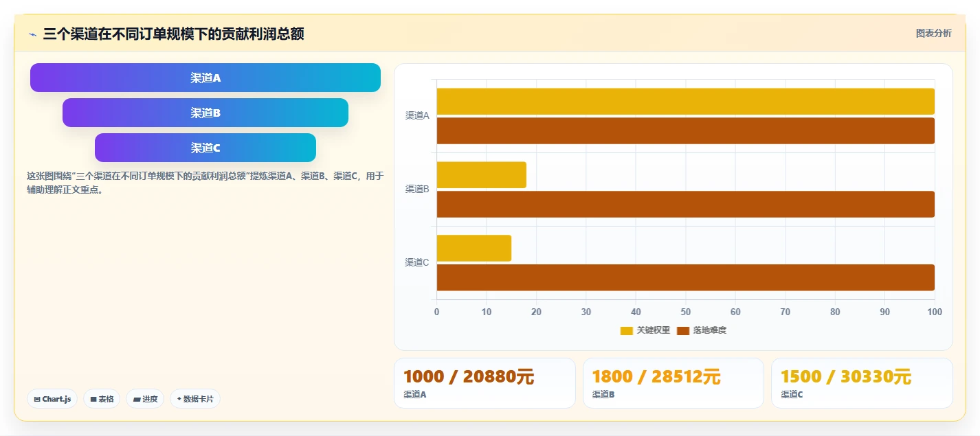Click the 渠道B y-axis label
The image size is (980, 436).
pyautogui.click(x=417, y=190)
